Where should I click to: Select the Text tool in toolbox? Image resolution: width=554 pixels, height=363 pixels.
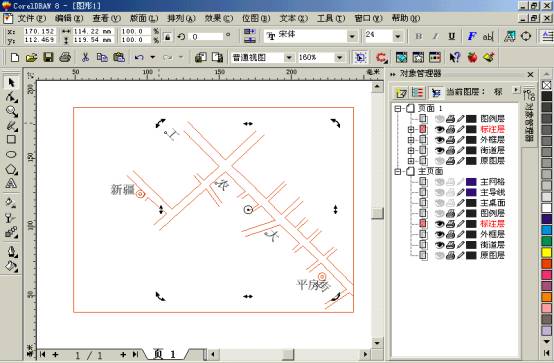coord(11,183)
